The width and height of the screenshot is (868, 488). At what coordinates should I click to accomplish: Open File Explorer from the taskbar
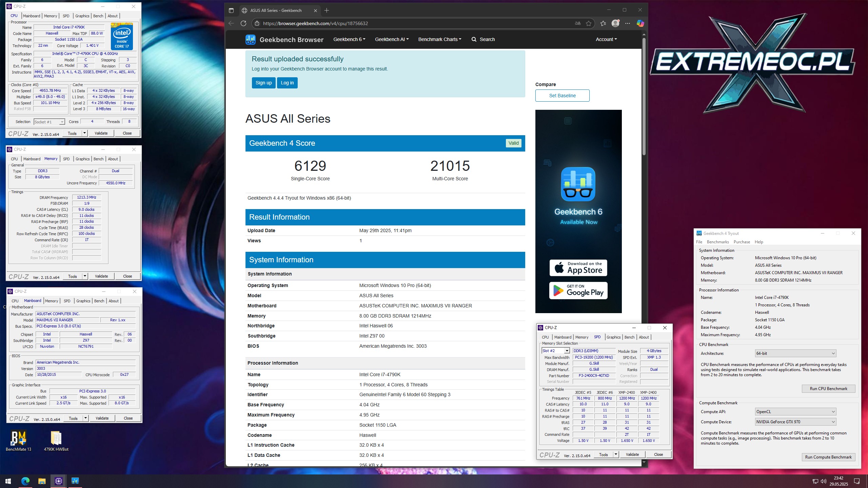coord(42,481)
